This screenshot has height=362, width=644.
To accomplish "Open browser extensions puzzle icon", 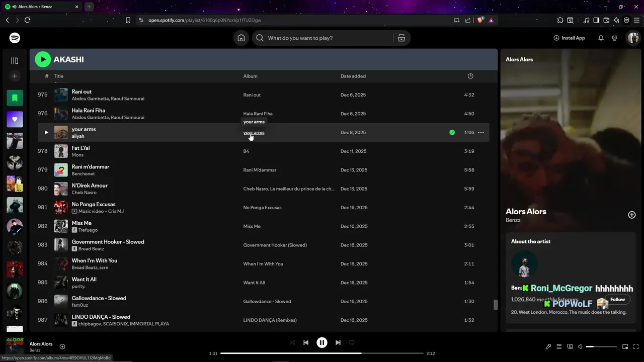I will [560, 20].
